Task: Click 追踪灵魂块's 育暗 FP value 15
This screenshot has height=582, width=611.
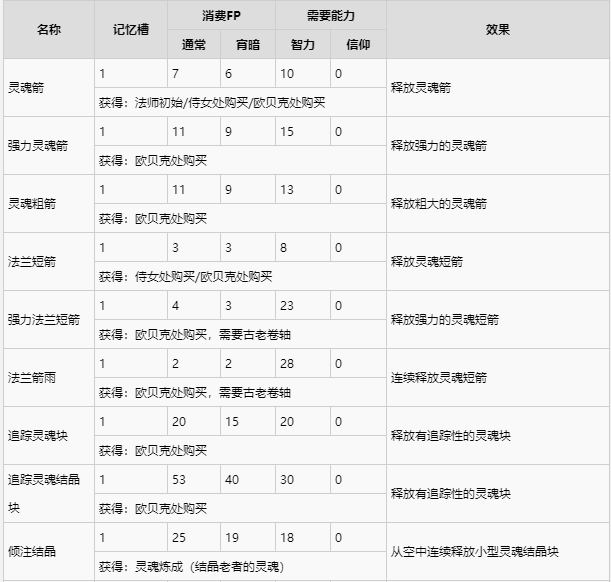Action: pyautogui.click(x=232, y=422)
